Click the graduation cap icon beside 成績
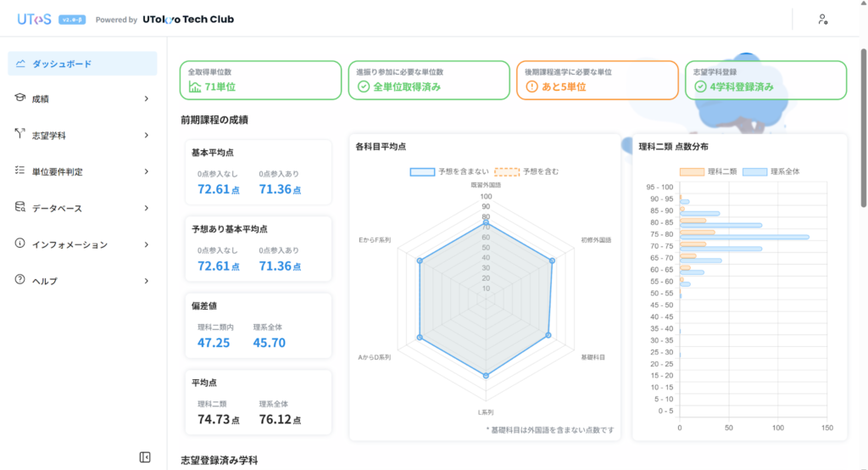This screenshot has height=470, width=868. (20, 98)
